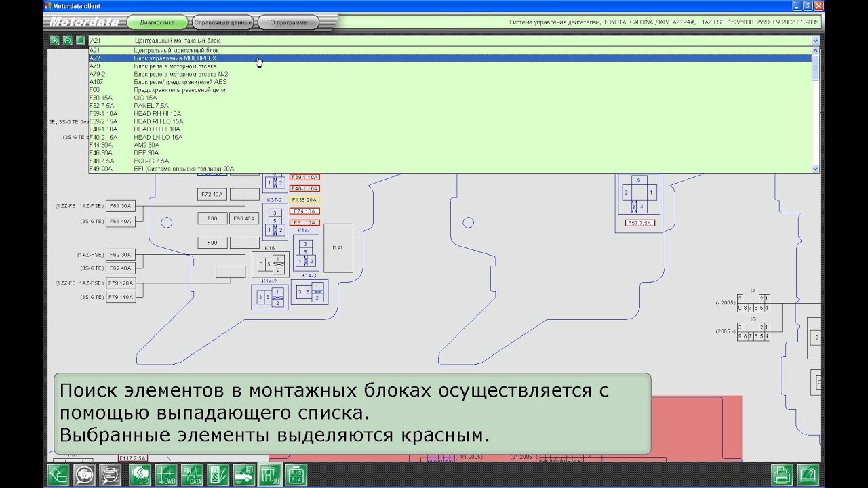Click fuse F81 10A in diagram
The image size is (868, 488).
click(x=304, y=222)
